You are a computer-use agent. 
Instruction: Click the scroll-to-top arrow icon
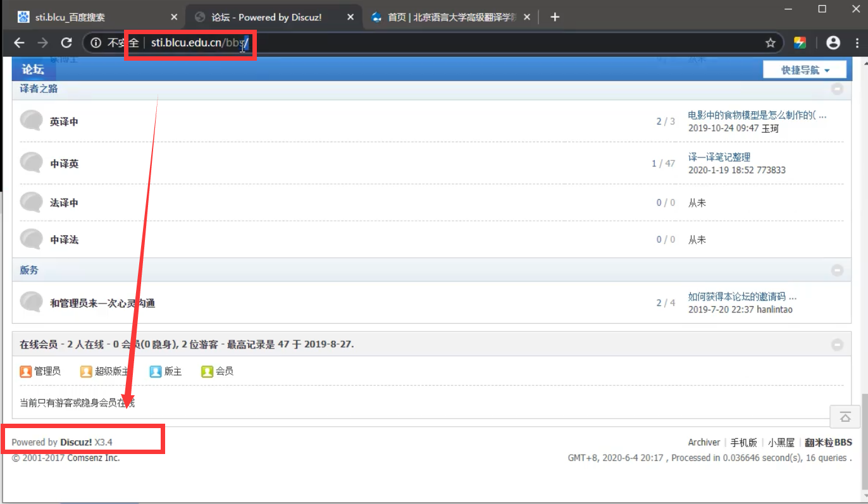(x=845, y=417)
